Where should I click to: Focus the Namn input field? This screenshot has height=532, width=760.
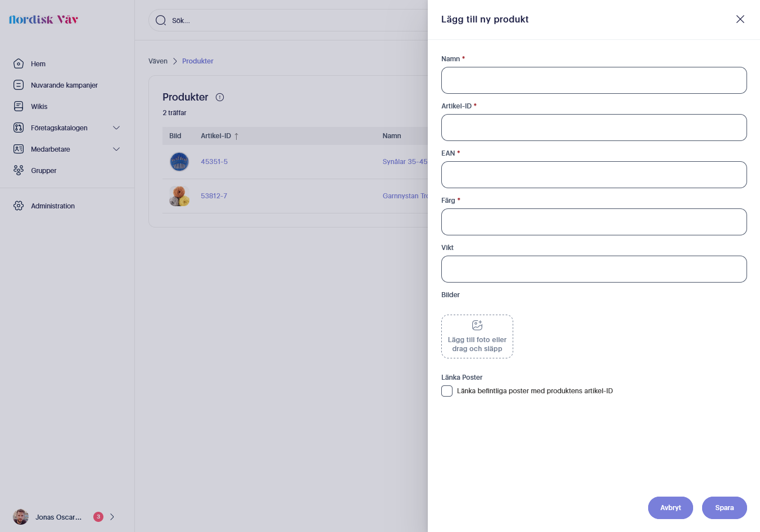click(594, 80)
